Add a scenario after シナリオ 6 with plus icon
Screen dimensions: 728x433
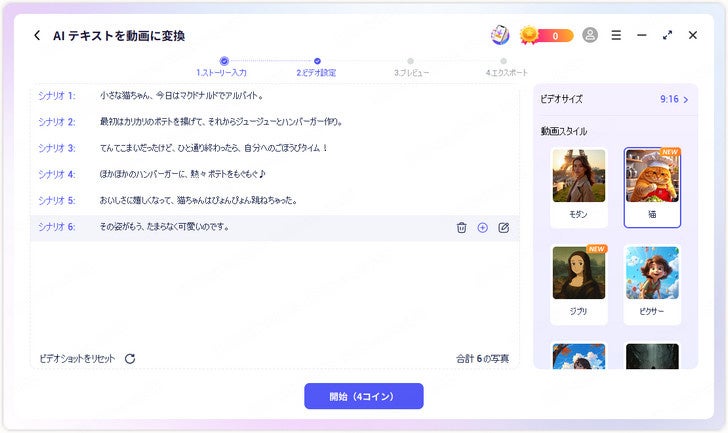point(483,227)
